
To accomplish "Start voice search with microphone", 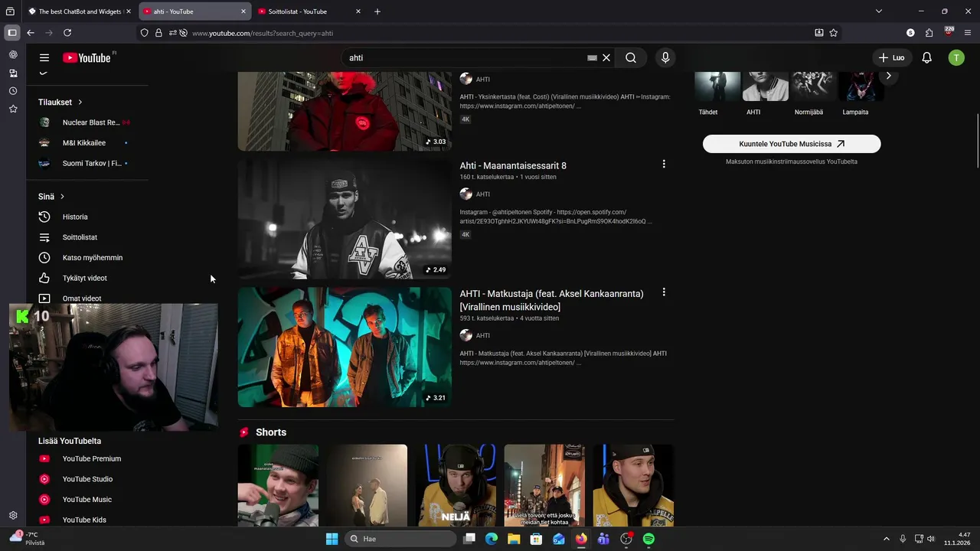I will coord(665,57).
